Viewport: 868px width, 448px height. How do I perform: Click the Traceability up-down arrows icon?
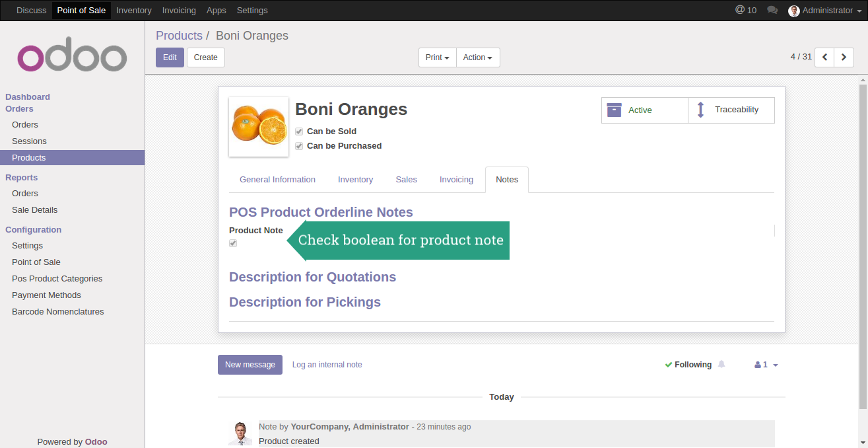click(701, 110)
